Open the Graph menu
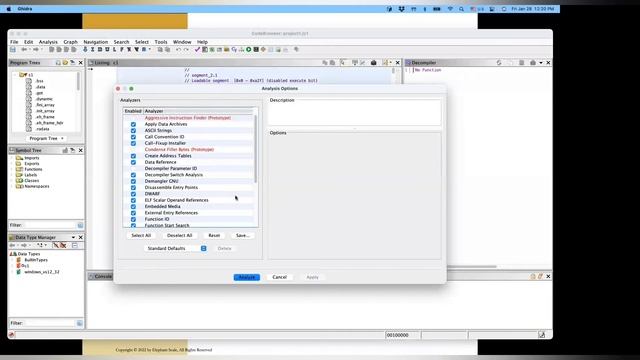The height and width of the screenshot is (360, 640). [70, 42]
